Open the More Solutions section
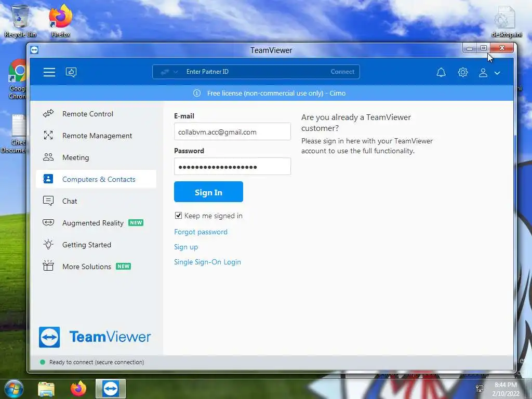Image resolution: width=532 pixels, height=399 pixels. (x=96, y=267)
